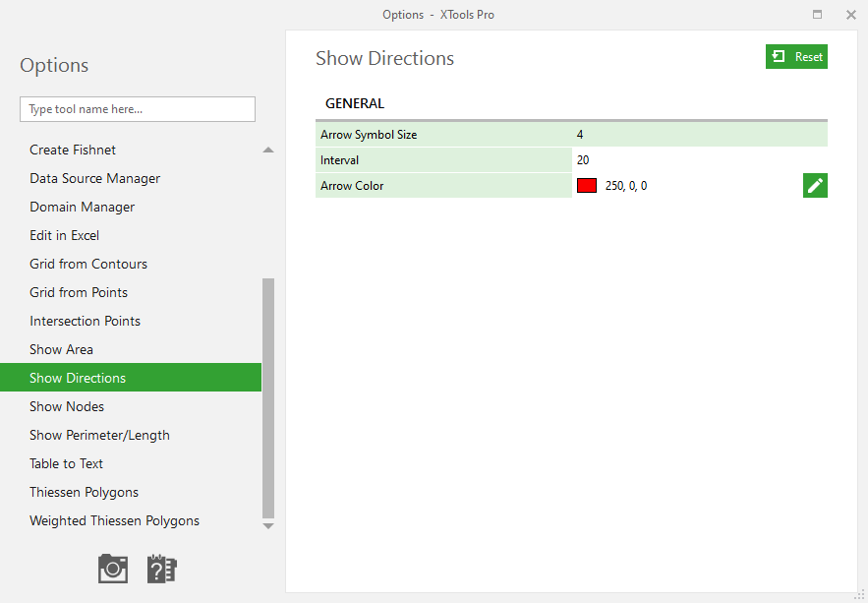Close the Options window
The width and height of the screenshot is (868, 603).
(851, 15)
